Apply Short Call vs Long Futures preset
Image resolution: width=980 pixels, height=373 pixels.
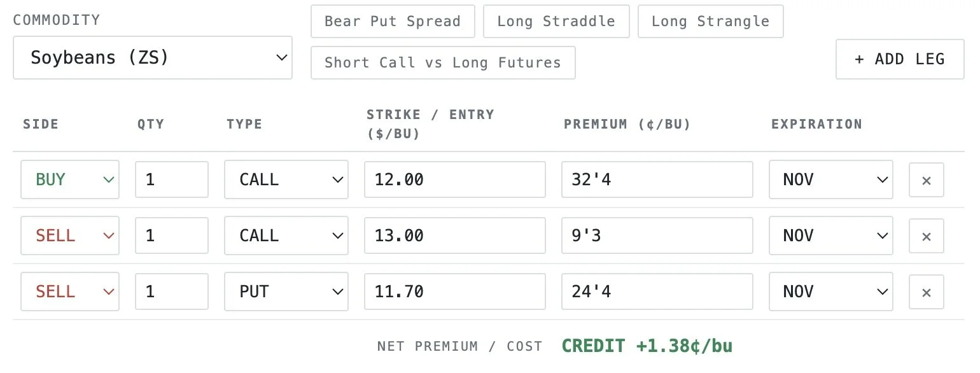pyautogui.click(x=443, y=62)
